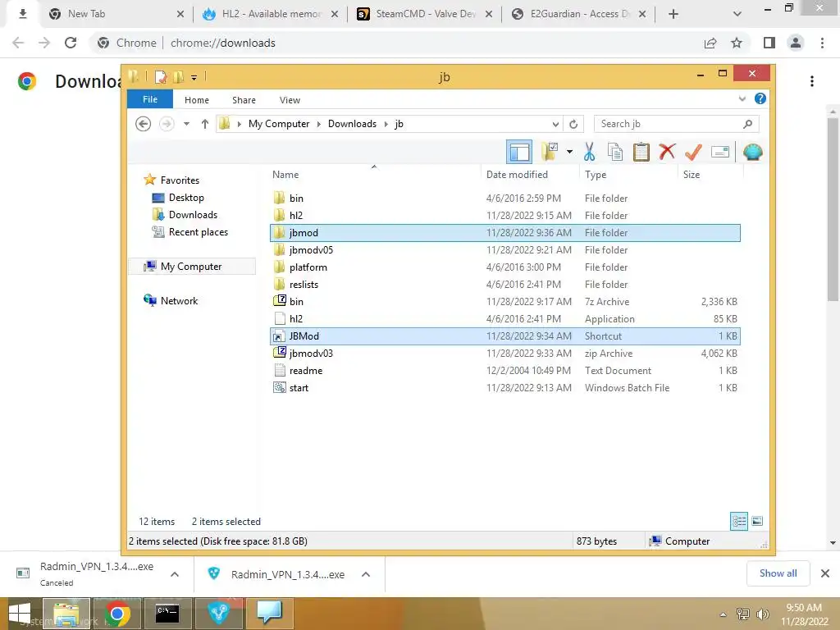The image size is (840, 630).
Task: Switch to the View ribbon tab
Action: click(x=290, y=100)
